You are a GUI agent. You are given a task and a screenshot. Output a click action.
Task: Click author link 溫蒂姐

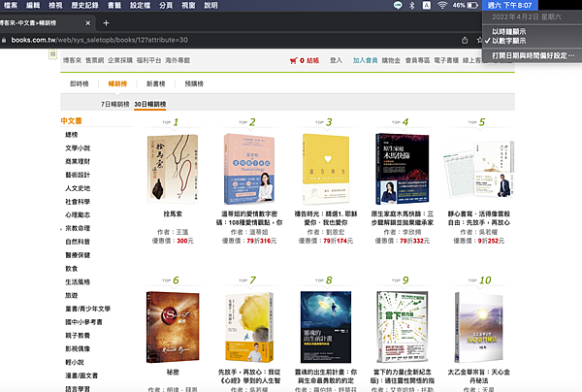coord(258,232)
